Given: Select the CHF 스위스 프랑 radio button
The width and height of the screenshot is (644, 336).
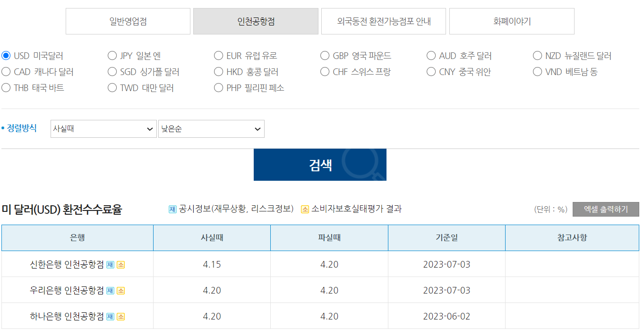Looking at the screenshot, I should pos(325,71).
